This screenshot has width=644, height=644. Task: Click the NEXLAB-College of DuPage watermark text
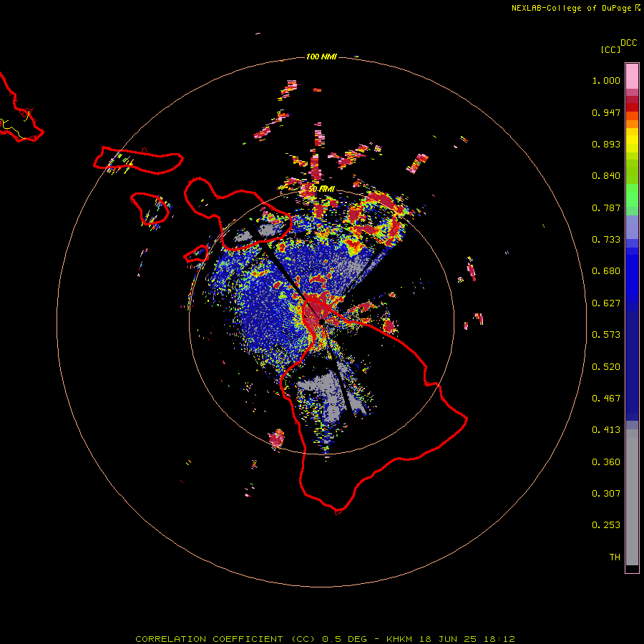point(571,8)
